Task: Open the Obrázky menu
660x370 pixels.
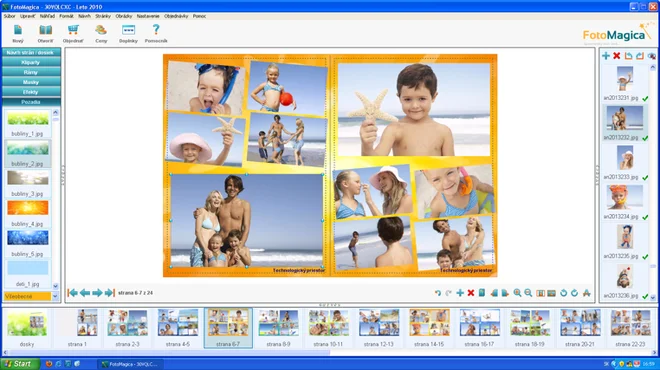Action: (124, 16)
